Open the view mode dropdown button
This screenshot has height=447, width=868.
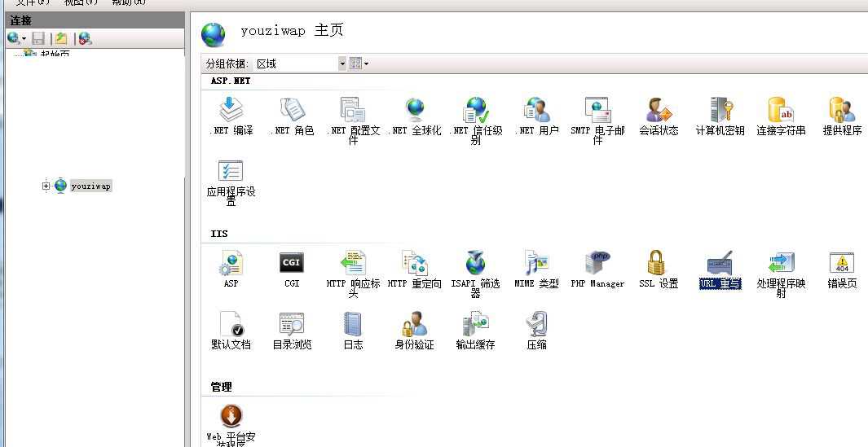[359, 64]
